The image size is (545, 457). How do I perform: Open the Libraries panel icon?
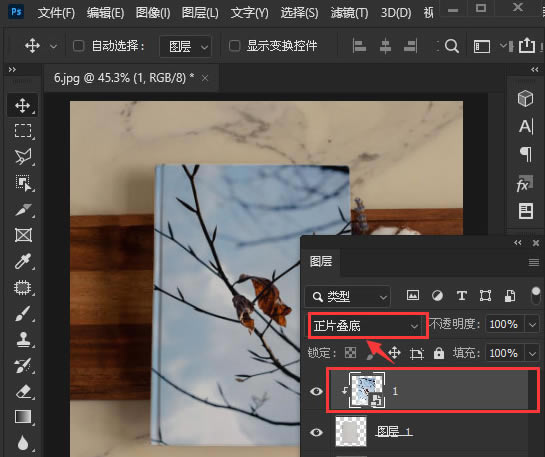pos(526,211)
